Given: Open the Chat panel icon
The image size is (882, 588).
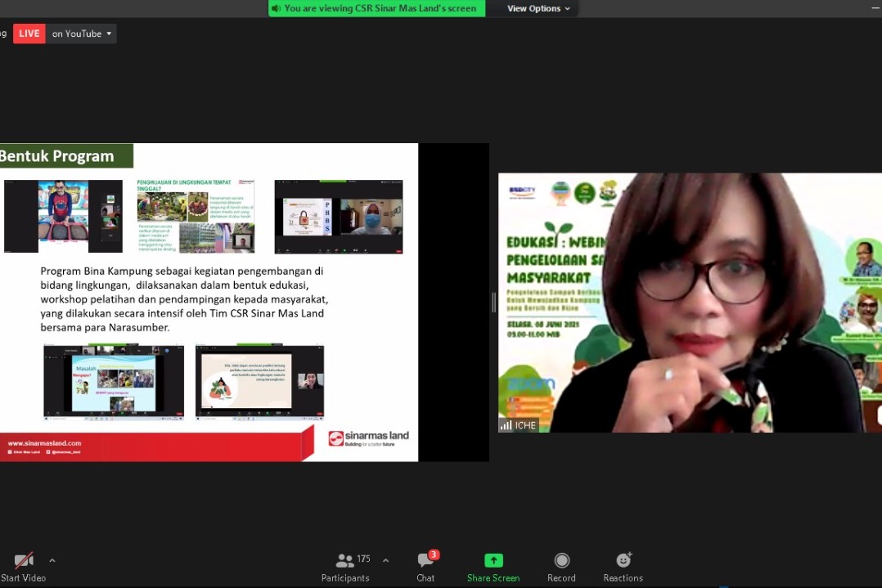Looking at the screenshot, I should click(425, 560).
